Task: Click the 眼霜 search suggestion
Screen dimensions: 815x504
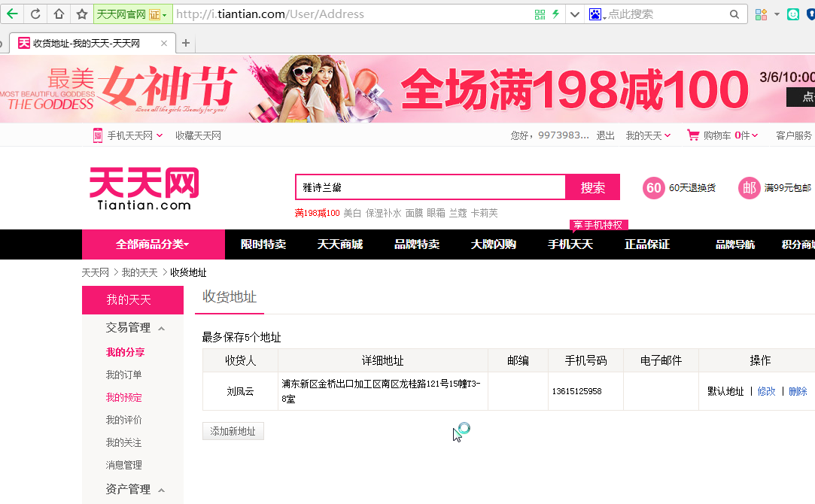Action: click(436, 213)
